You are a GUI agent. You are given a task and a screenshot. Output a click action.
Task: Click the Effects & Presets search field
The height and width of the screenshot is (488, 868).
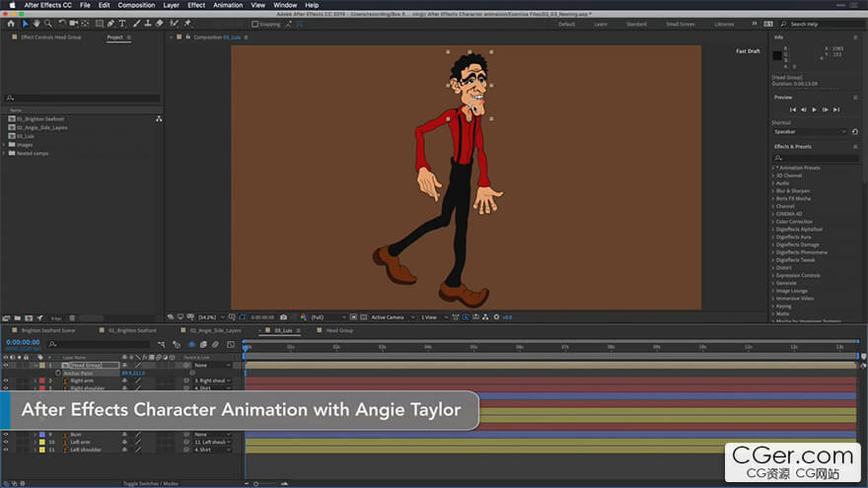click(816, 159)
